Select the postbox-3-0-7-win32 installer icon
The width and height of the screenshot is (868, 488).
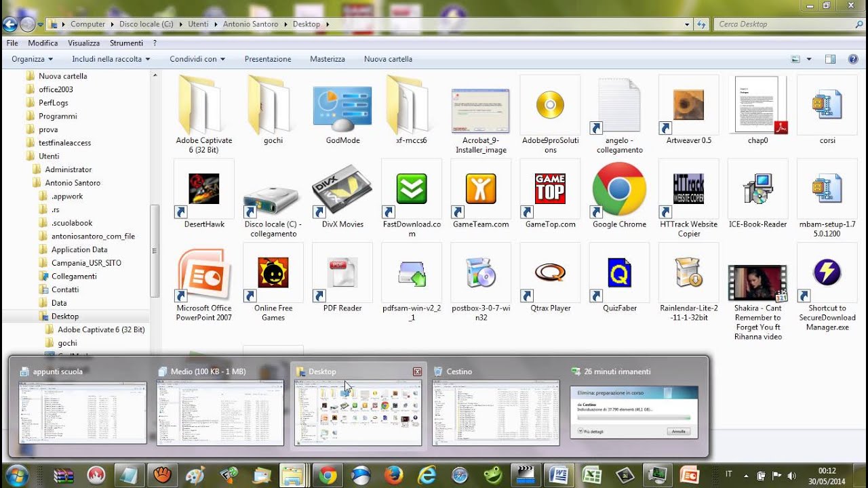(x=481, y=282)
